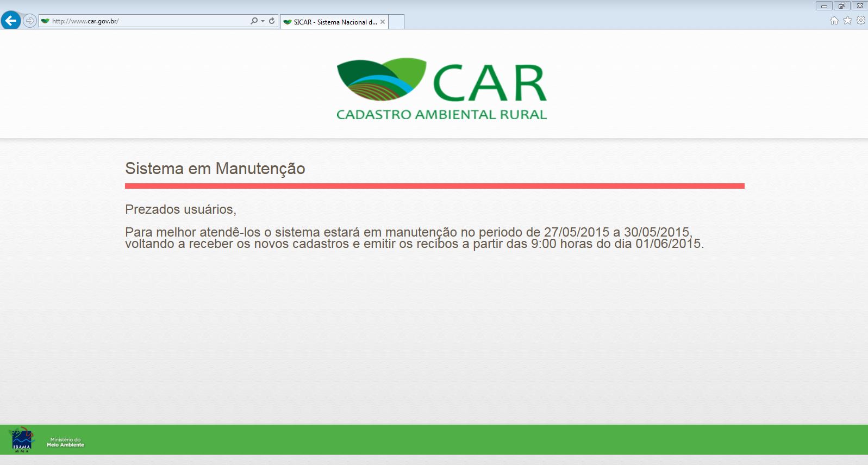The image size is (868, 465).
Task: Click the CADASTRO AMBIENTAL RURAL logo text
Action: [441, 115]
